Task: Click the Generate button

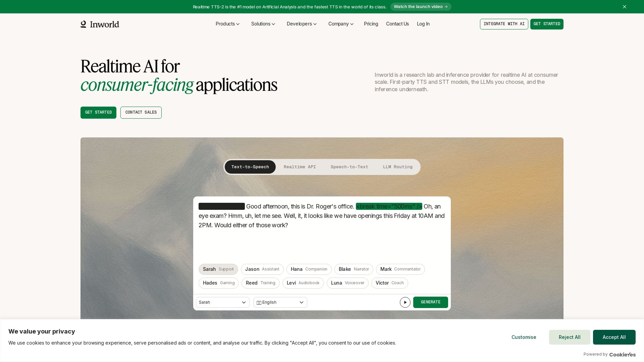Action: 431,302
